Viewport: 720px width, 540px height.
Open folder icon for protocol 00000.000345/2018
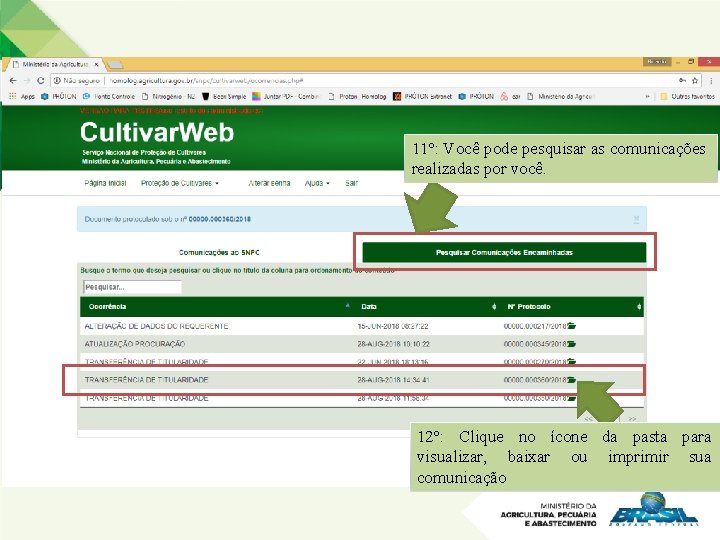pos(571,344)
